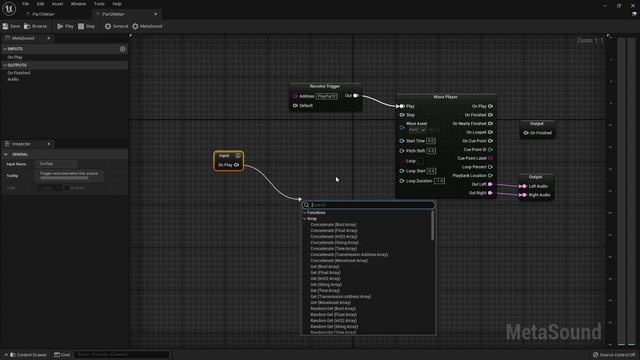
Task: Click Wave Player Cue Point Label pin
Action: [490, 158]
